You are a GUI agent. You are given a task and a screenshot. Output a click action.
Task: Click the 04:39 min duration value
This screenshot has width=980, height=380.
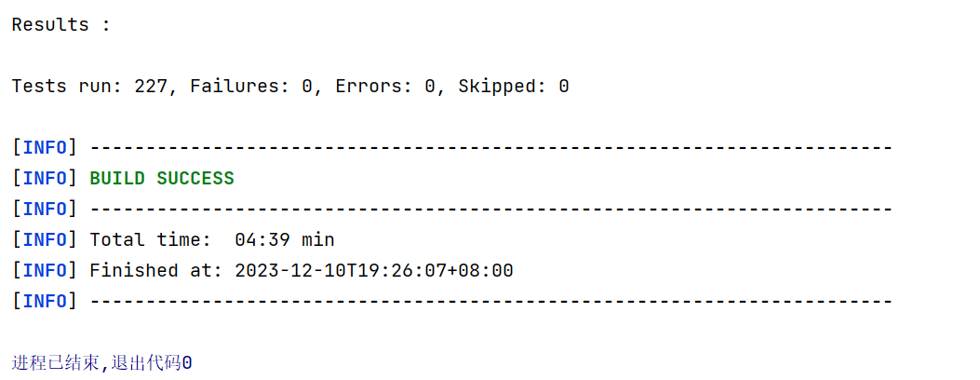pos(285,240)
